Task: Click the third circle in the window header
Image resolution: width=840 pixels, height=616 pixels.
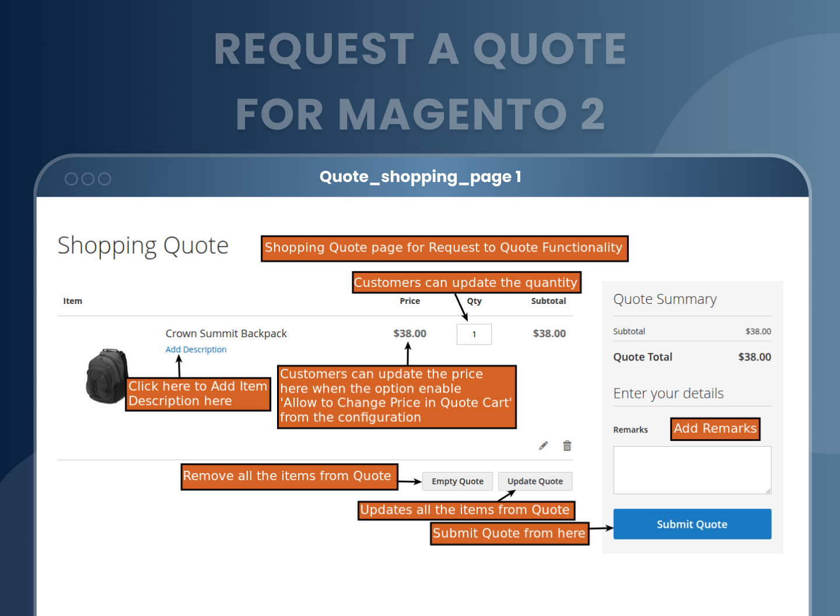Action: pos(104,179)
